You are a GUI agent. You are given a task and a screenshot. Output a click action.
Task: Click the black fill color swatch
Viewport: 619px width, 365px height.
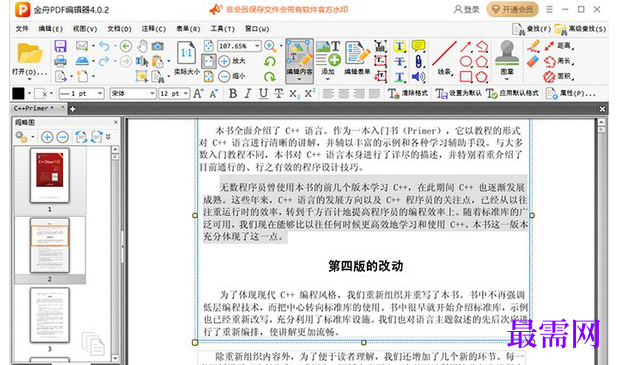click(18, 94)
